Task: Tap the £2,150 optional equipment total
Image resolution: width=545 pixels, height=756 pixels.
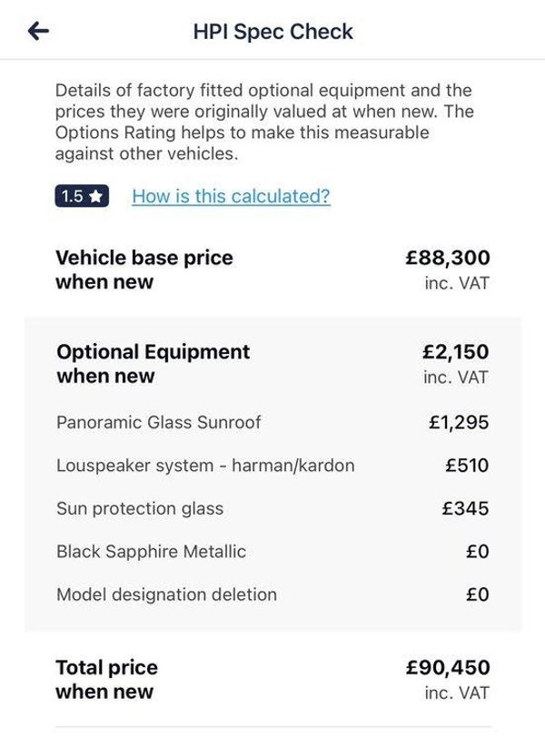Action: [454, 351]
